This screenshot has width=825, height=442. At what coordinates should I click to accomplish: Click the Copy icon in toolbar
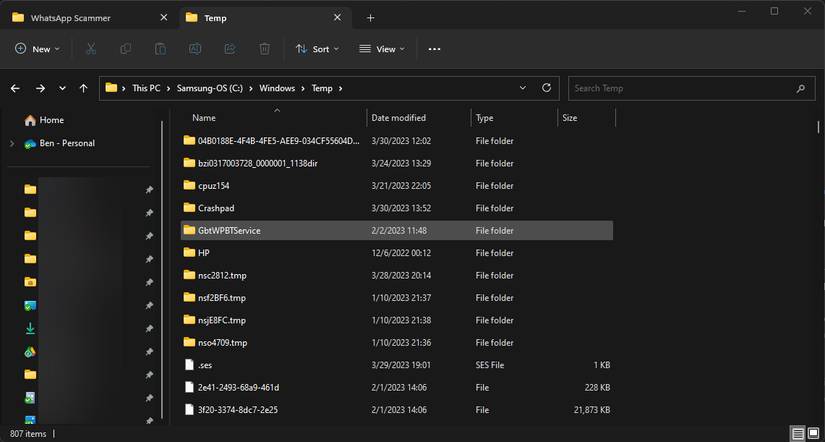click(126, 48)
